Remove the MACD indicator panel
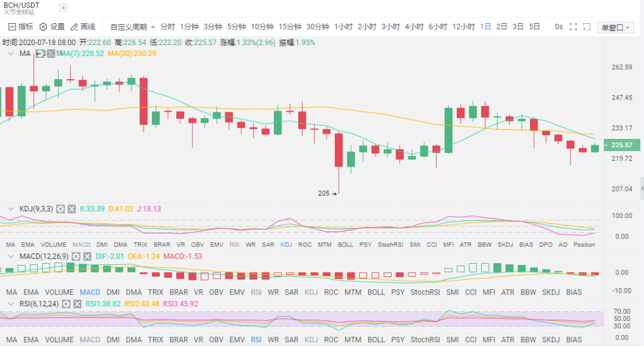 (88, 257)
